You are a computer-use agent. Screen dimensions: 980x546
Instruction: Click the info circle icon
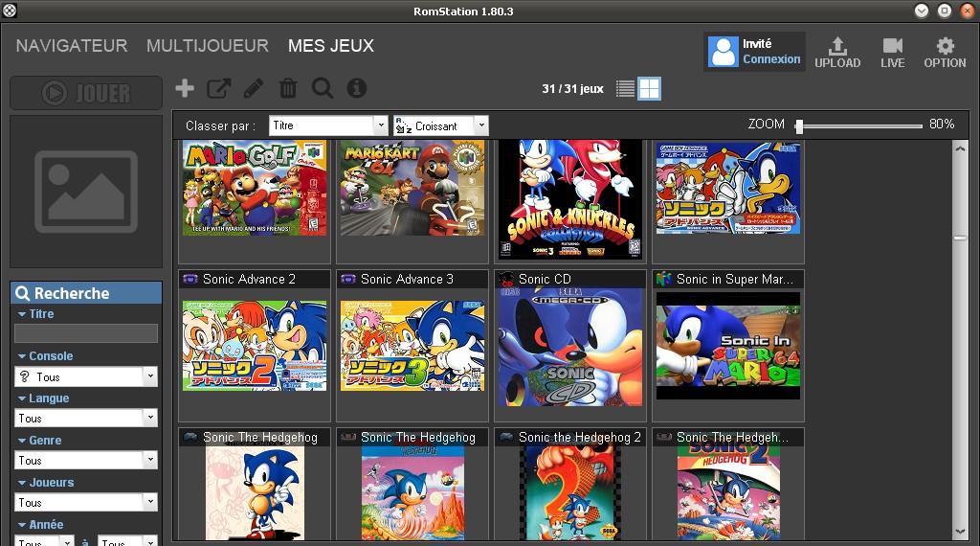(357, 88)
